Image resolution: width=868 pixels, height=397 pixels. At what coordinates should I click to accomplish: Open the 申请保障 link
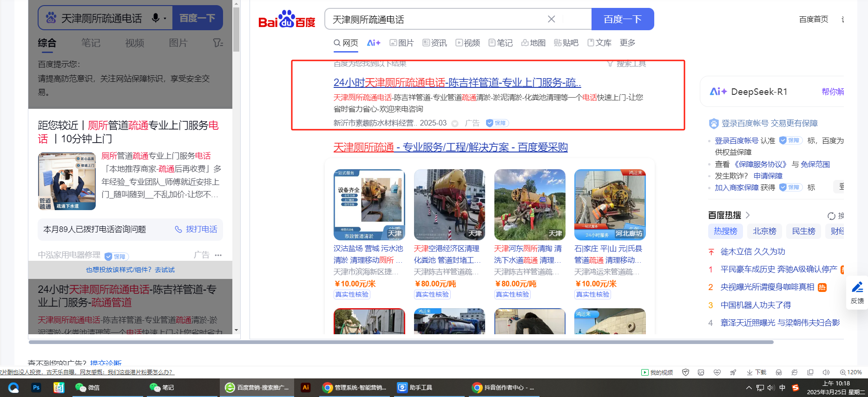pyautogui.click(x=768, y=176)
